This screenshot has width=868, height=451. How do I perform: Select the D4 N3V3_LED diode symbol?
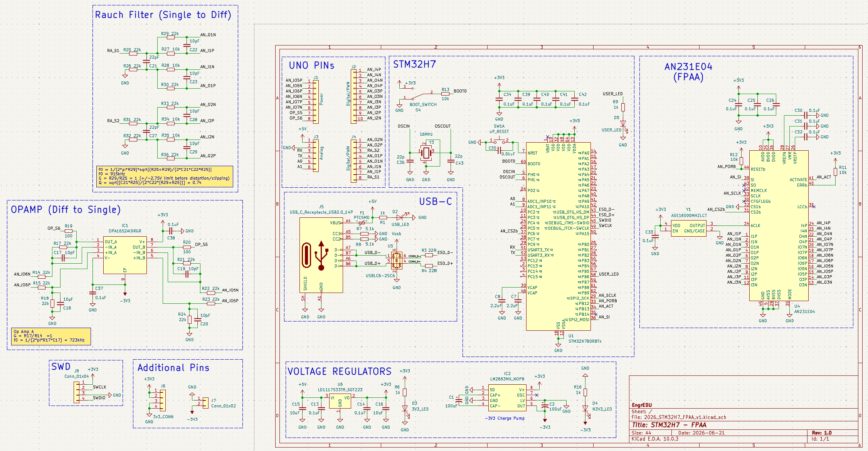tap(585, 408)
